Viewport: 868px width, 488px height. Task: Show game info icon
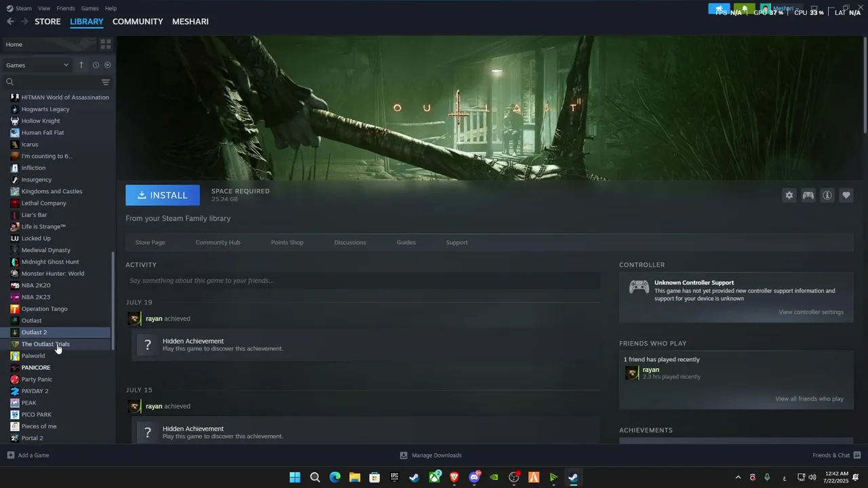coord(827,195)
